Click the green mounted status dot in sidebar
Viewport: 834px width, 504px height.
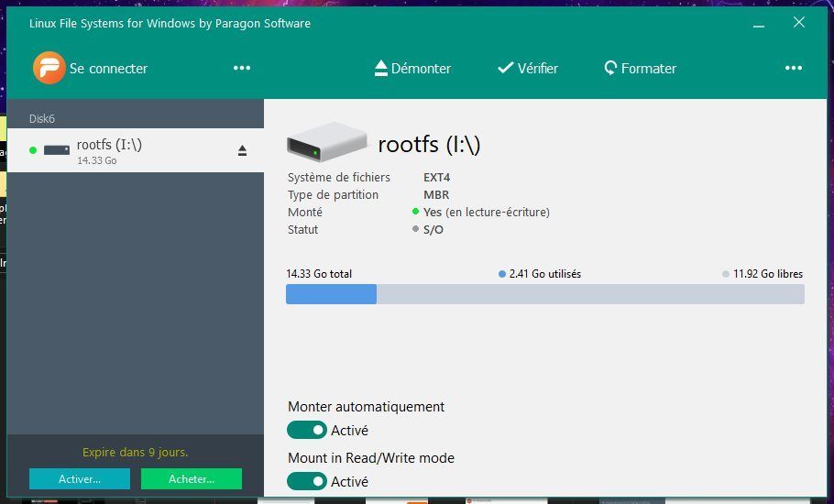pyautogui.click(x=33, y=150)
